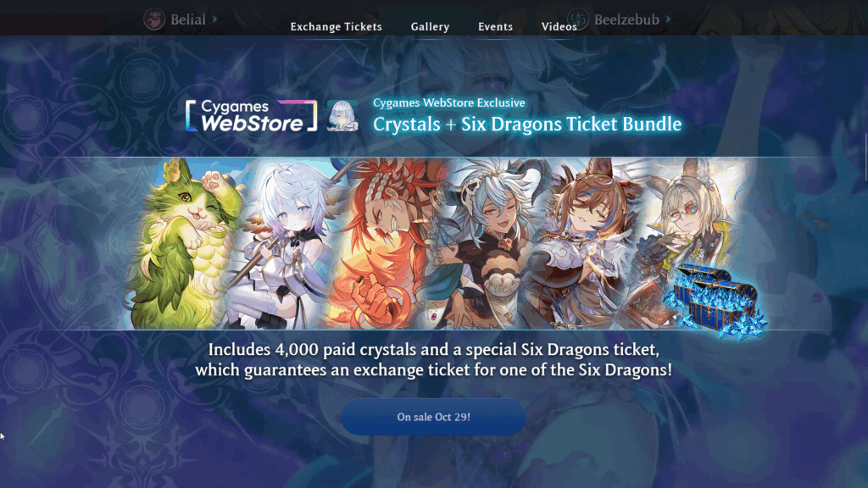
Task: Open the Exchange Tickets section
Action: pos(336,26)
